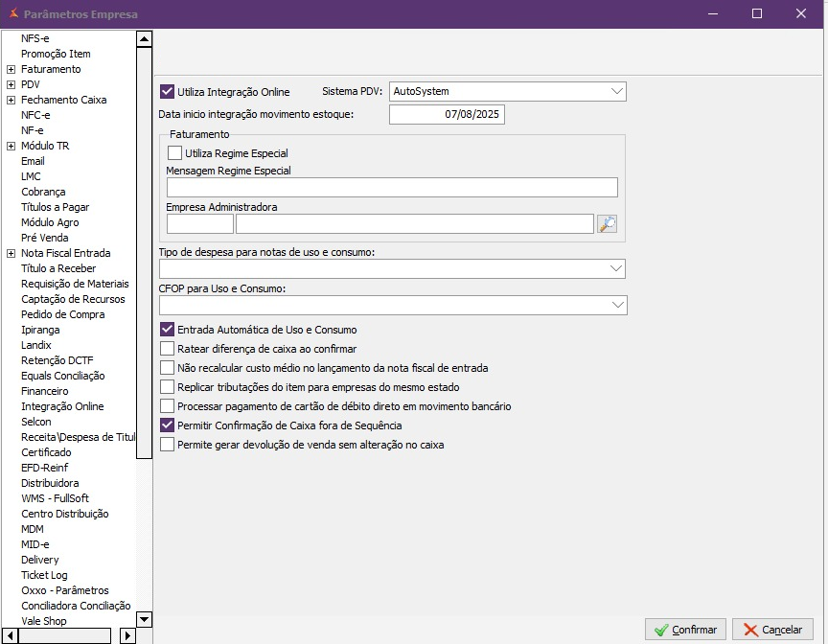Select NF-e in the tree
The width and height of the screenshot is (828, 644).
click(x=33, y=130)
